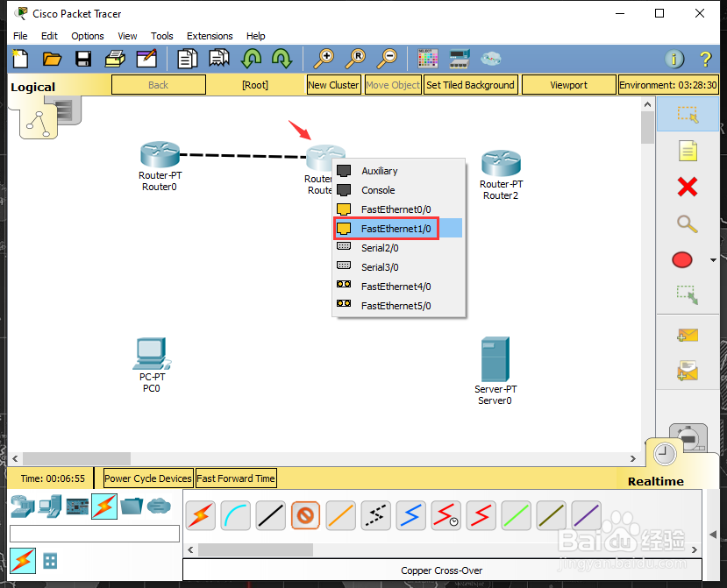Click Set Tiled Background button

tap(470, 85)
